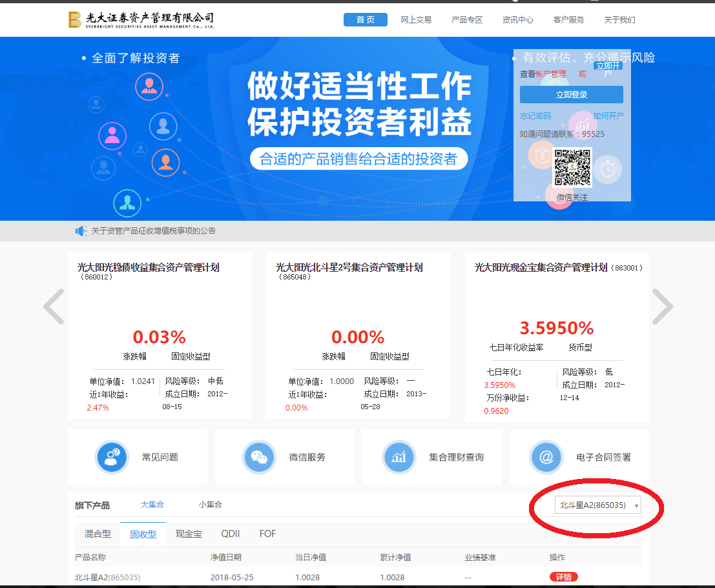Image resolution: width=715 pixels, height=588 pixels.
Task: Click the 0.03% 涨跌幅 figure
Action: [x=159, y=338]
